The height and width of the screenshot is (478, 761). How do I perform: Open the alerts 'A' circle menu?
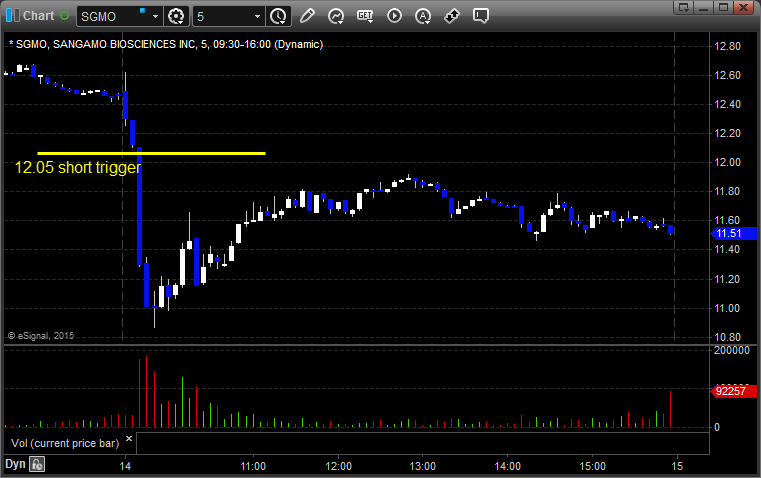click(x=423, y=16)
